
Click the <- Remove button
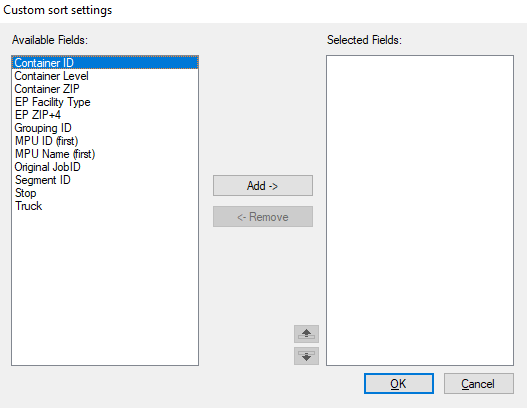pos(263,217)
